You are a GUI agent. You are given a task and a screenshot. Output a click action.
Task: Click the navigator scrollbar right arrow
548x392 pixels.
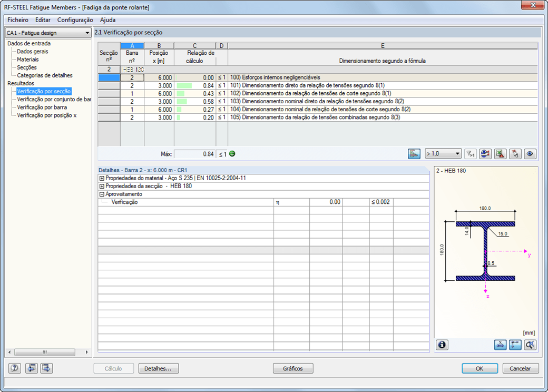pos(86,352)
